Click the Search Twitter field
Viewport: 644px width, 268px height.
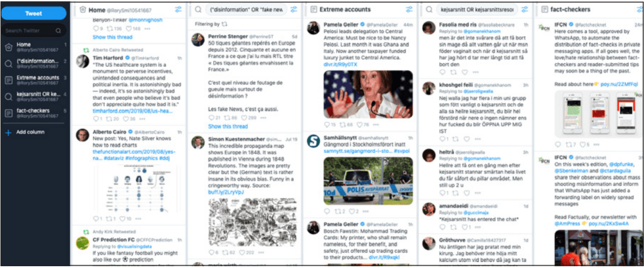point(33,30)
